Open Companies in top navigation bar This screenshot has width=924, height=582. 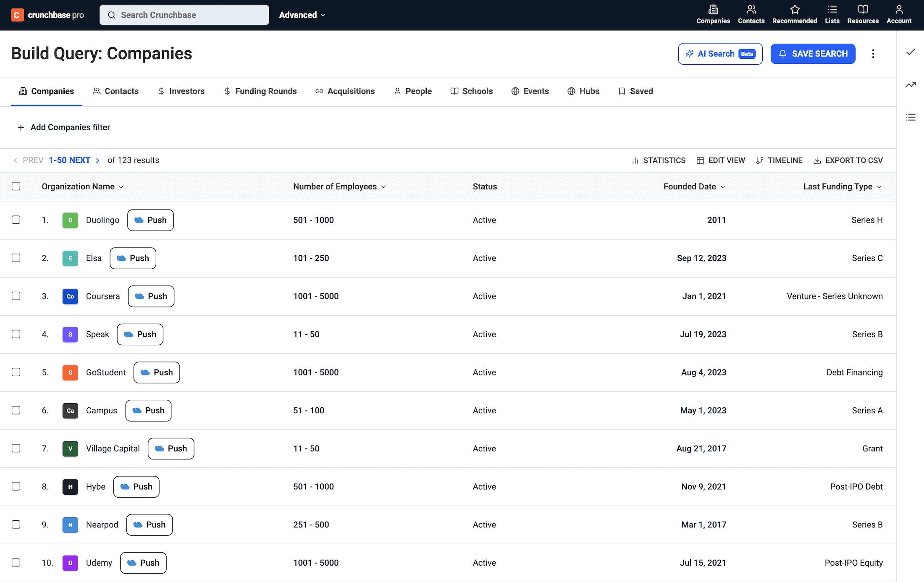point(713,15)
